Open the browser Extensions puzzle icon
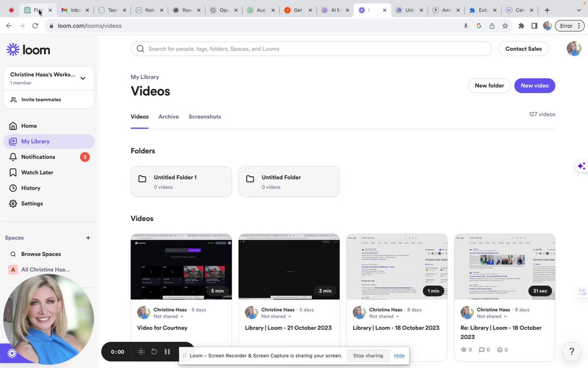This screenshot has height=368, width=588. coord(521,26)
